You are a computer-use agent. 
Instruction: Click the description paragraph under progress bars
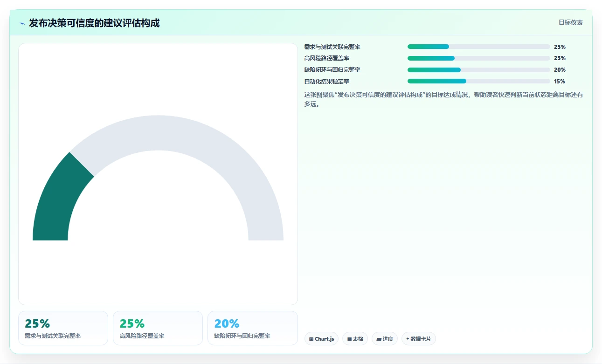point(443,99)
